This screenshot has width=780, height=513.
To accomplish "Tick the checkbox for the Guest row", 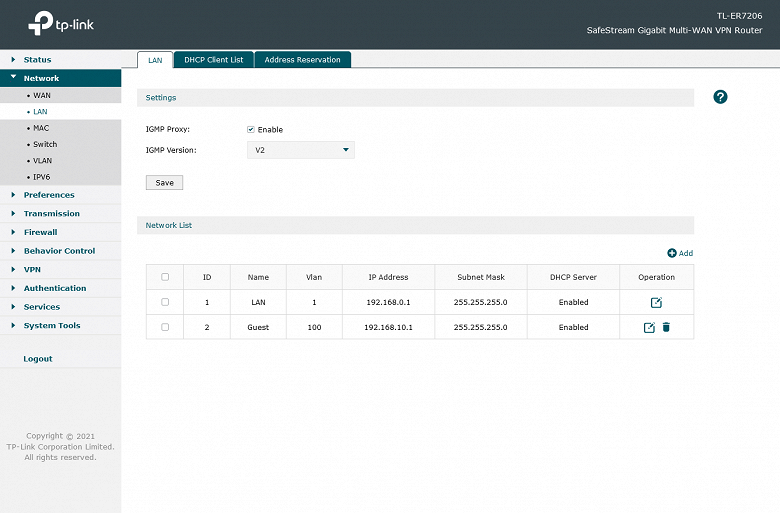I will pyautogui.click(x=165, y=327).
